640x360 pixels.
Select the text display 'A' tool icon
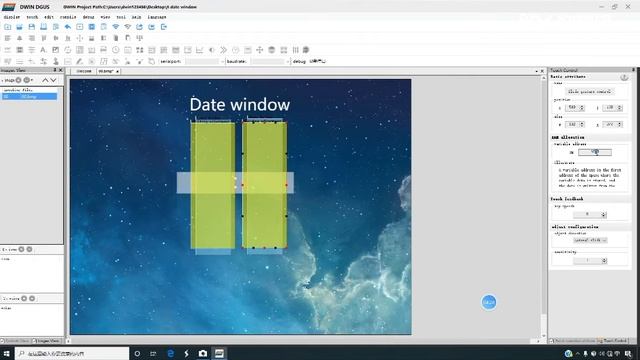click(43, 50)
